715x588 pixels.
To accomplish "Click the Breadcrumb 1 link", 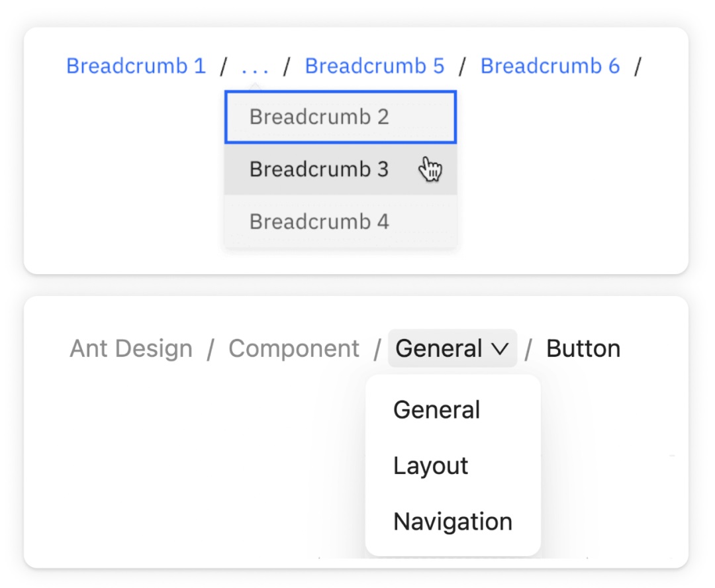I will [x=136, y=66].
